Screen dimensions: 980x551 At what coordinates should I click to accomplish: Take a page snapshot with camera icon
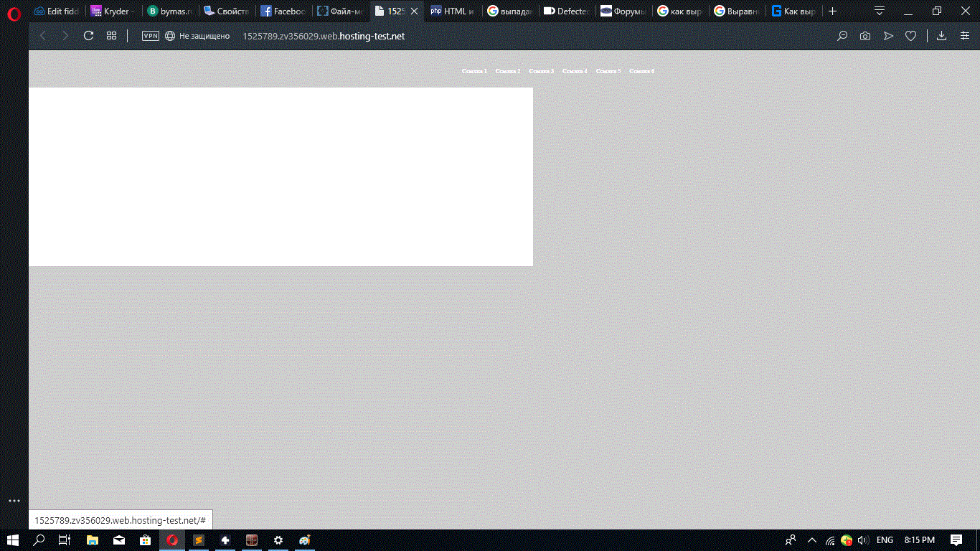pos(865,36)
